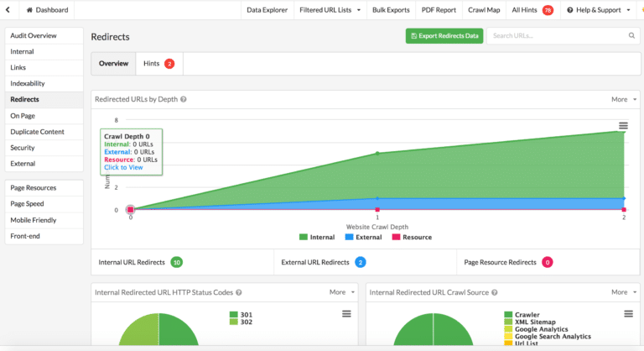Open hamburger menu of crawl source chart
The image size is (644, 351).
click(628, 314)
